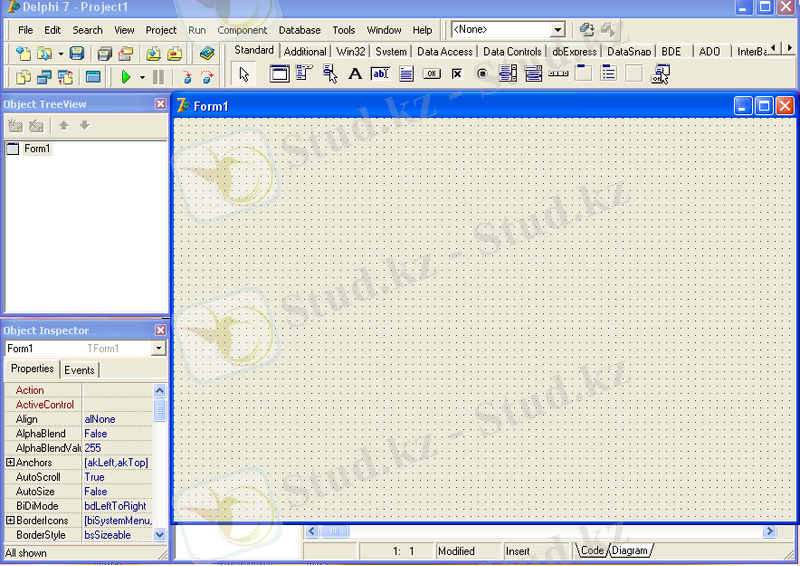The width and height of the screenshot is (800, 566).
Task: Open the File menu
Action: click(26, 30)
